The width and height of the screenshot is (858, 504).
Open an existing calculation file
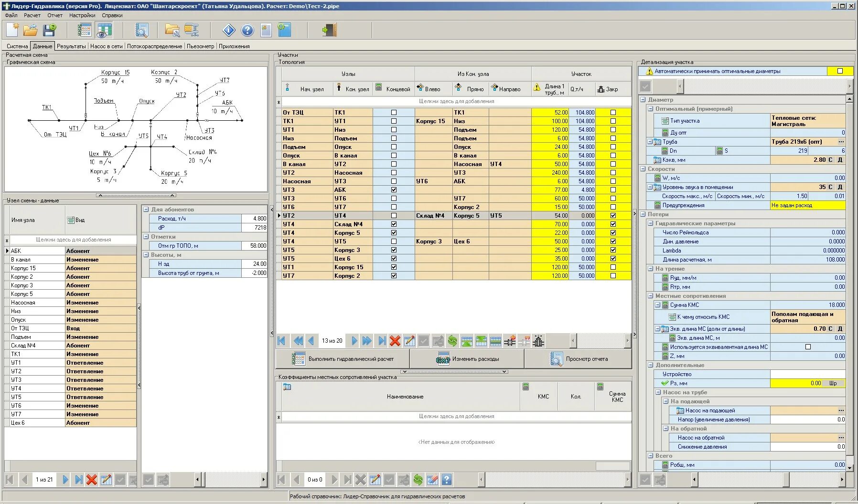tap(31, 31)
